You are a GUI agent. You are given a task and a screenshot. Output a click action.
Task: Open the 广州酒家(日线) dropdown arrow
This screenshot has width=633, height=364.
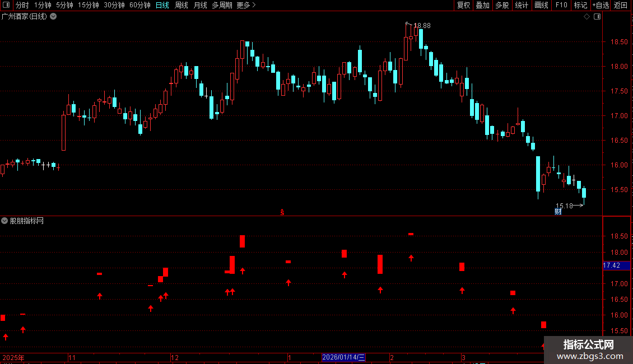click(53, 17)
